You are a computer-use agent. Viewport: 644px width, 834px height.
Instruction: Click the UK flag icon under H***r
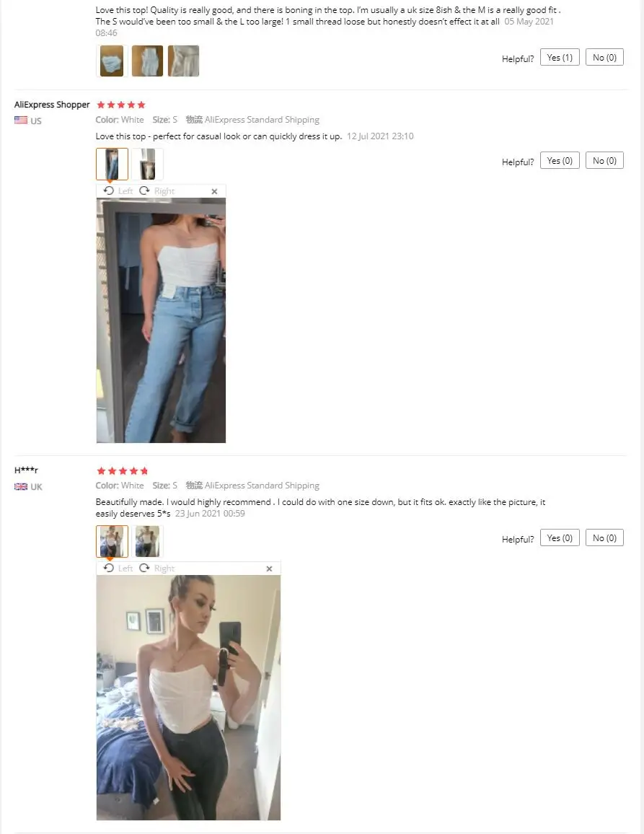click(21, 486)
